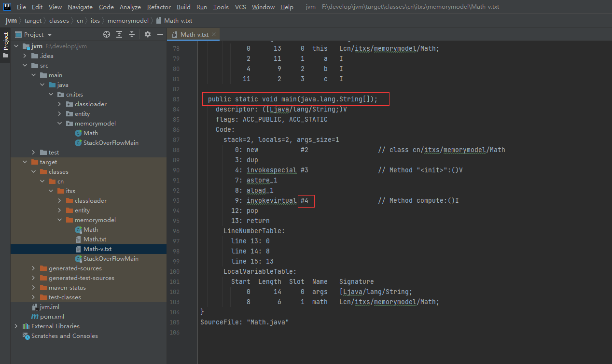Click the StackOverFlowMain class icon under src

[78, 143]
